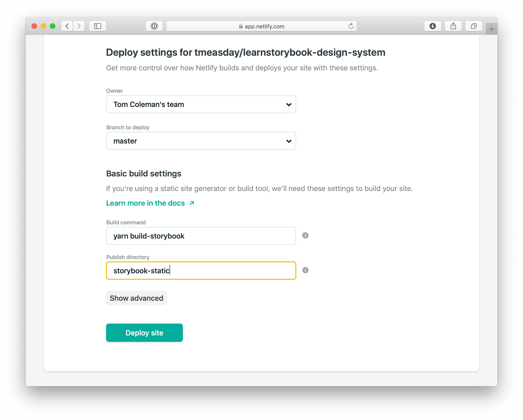Image resolution: width=523 pixels, height=420 pixels.
Task: Click the Owner field label
Action: point(115,91)
